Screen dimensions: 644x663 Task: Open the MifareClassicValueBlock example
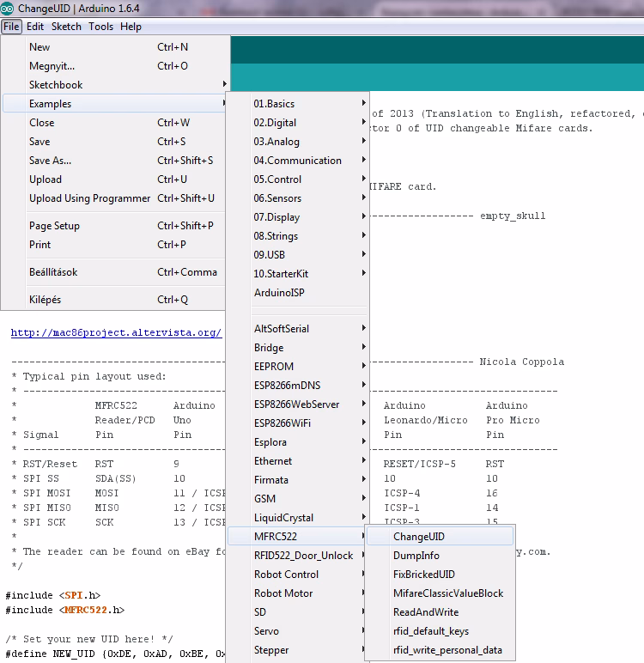[448, 593]
